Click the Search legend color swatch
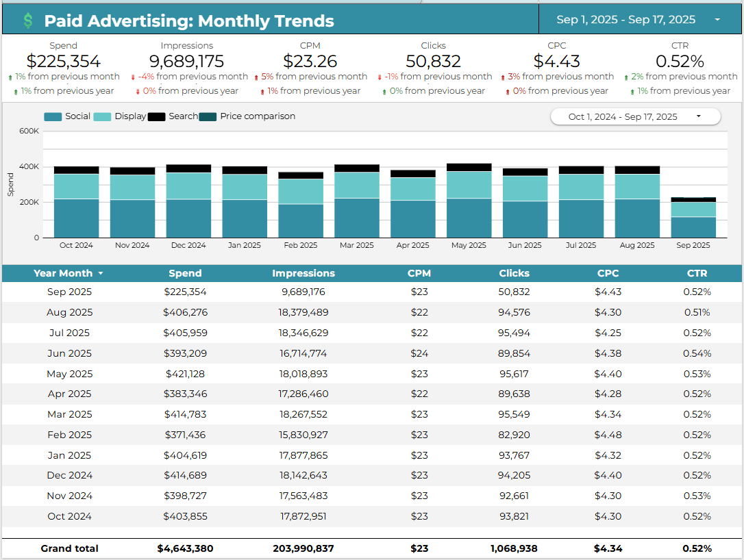 tap(157, 116)
